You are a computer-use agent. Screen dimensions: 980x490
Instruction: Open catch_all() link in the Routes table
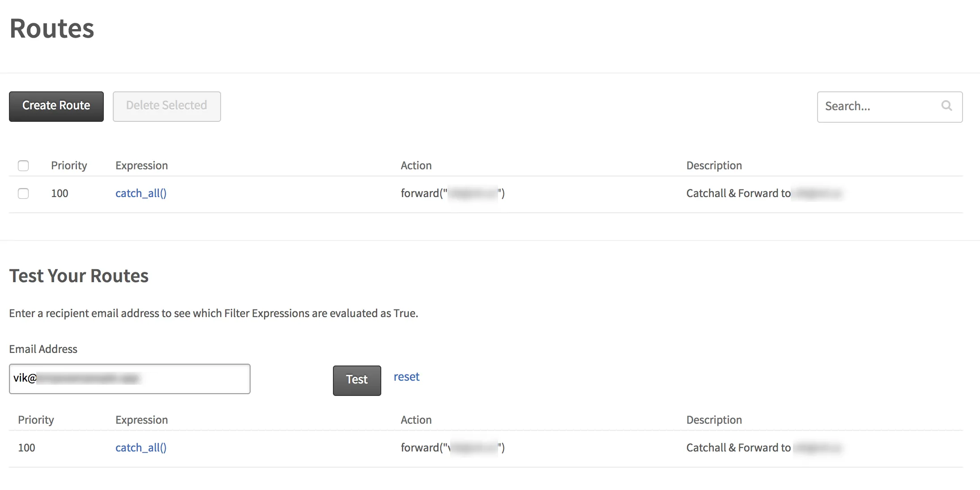coord(141,193)
